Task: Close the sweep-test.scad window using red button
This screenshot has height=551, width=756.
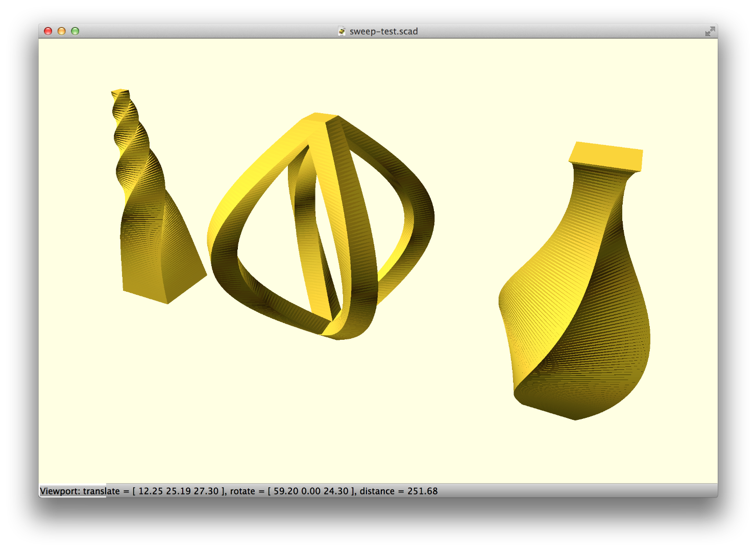Action: click(48, 31)
